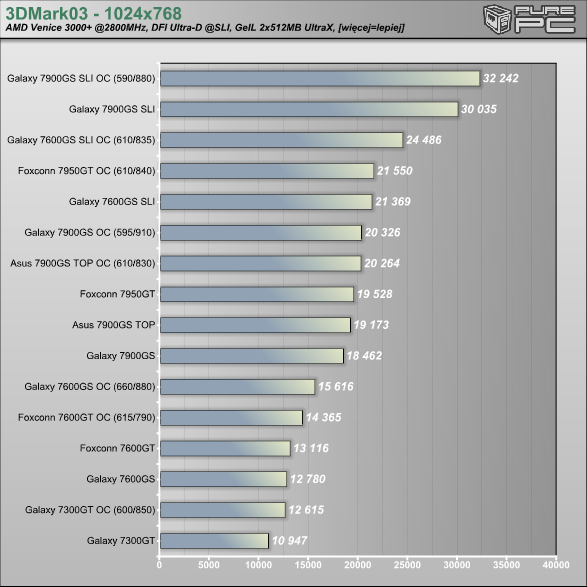Click the score value 20 264

[x=382, y=263]
